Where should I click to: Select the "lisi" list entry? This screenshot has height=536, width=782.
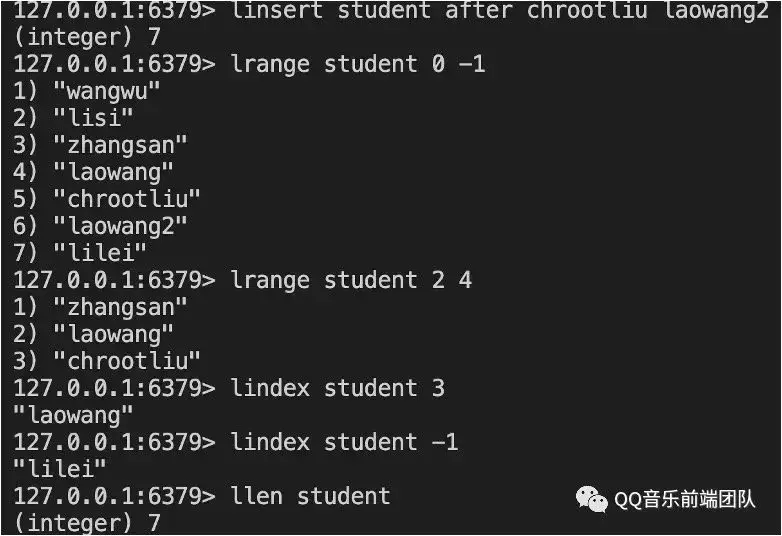[93, 118]
